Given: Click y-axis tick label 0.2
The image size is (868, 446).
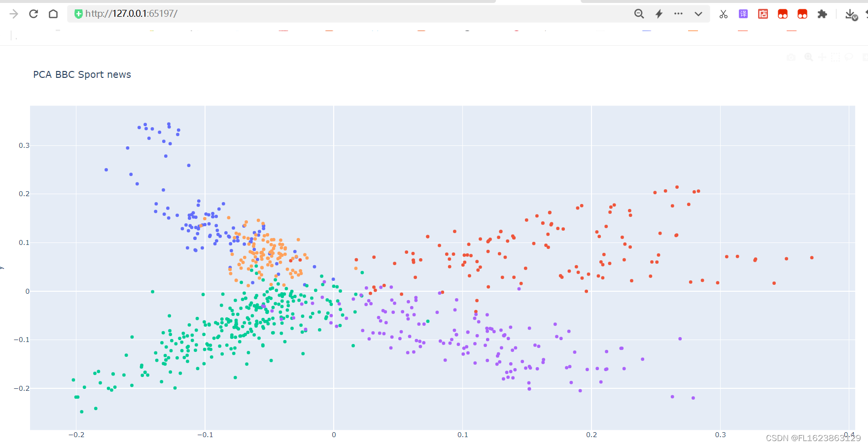Looking at the screenshot, I should click(x=24, y=194).
